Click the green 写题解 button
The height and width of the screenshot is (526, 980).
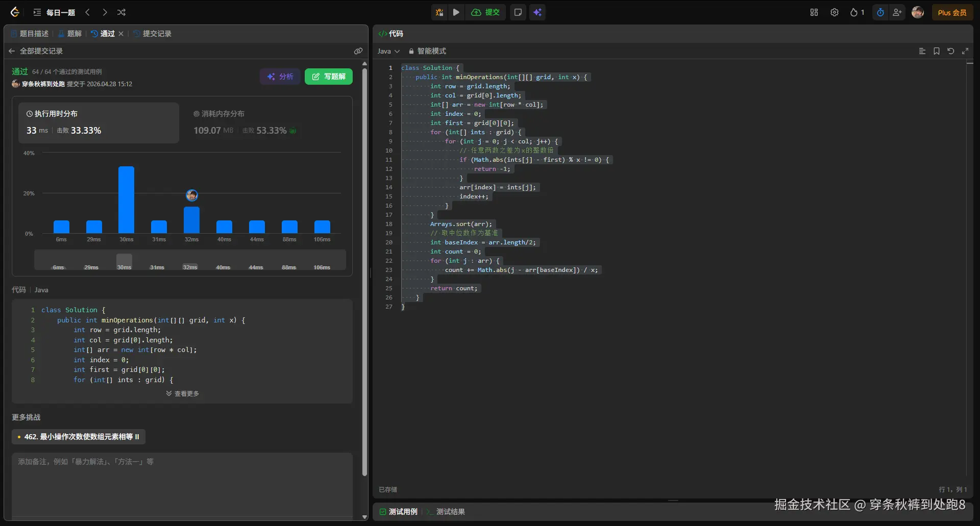(x=329, y=77)
